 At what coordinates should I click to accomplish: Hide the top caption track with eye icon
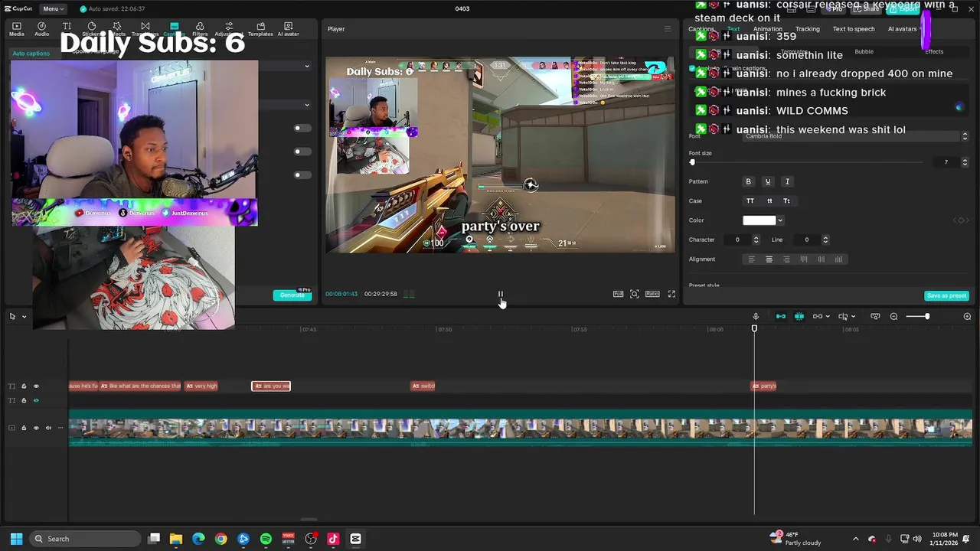coord(36,386)
